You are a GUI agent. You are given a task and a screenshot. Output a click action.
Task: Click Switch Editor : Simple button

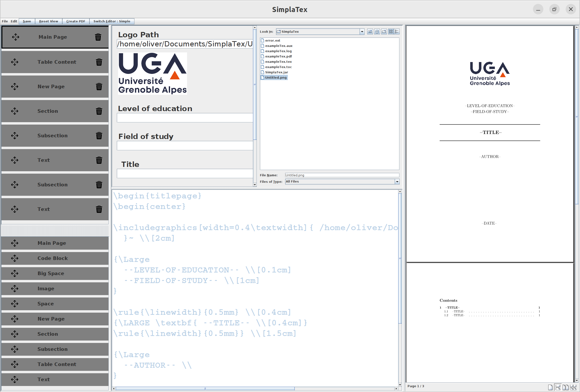112,21
